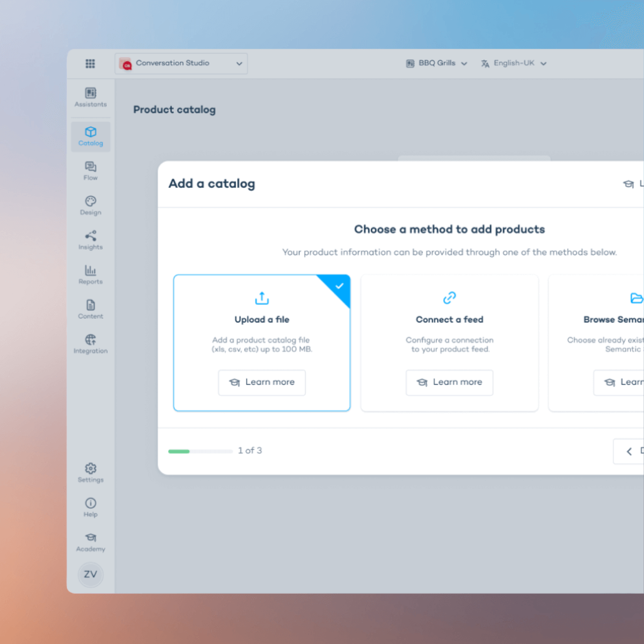
Task: Open Insights from the sidebar
Action: coord(91,240)
